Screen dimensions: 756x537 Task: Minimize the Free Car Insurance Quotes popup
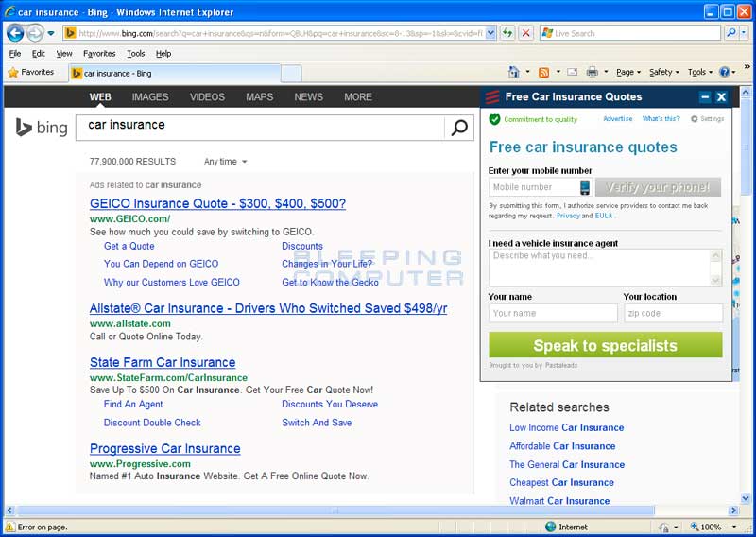(x=705, y=97)
